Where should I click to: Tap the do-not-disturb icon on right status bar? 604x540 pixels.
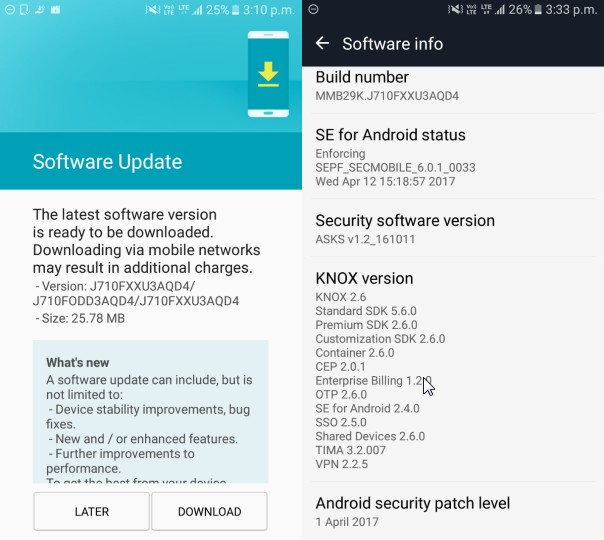coord(313,9)
